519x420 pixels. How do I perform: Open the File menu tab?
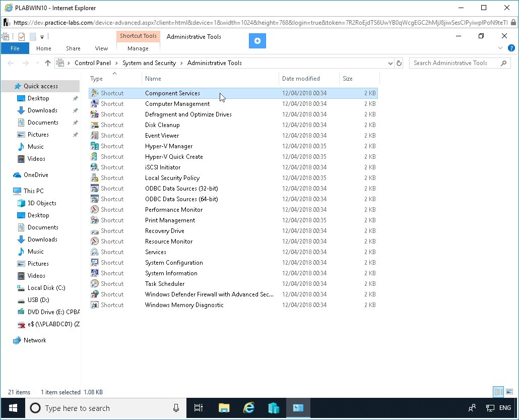[x=15, y=48]
